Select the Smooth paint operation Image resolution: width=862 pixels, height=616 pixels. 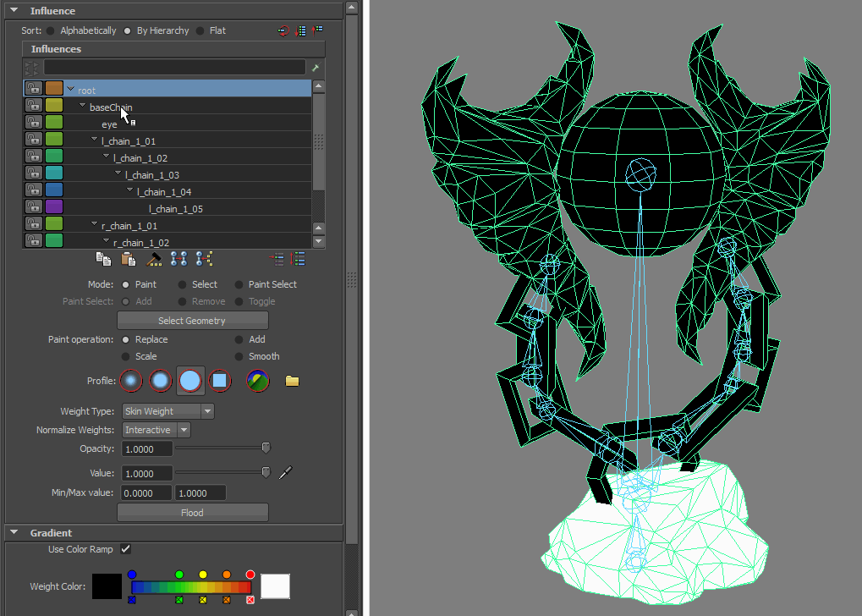point(240,356)
